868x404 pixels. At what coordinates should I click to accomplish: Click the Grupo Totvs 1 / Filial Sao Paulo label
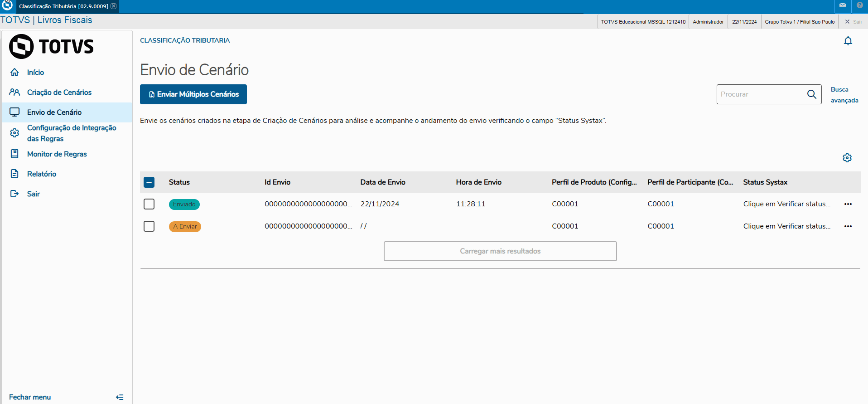point(800,22)
